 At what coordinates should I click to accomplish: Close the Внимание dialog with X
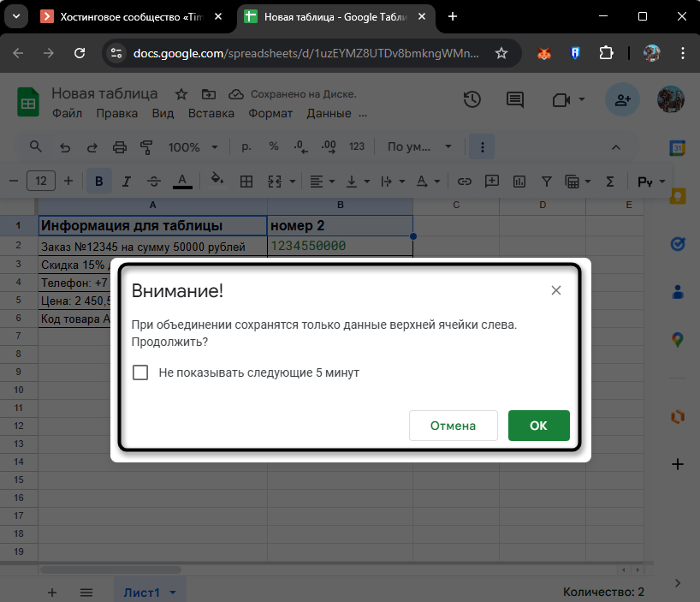click(556, 290)
